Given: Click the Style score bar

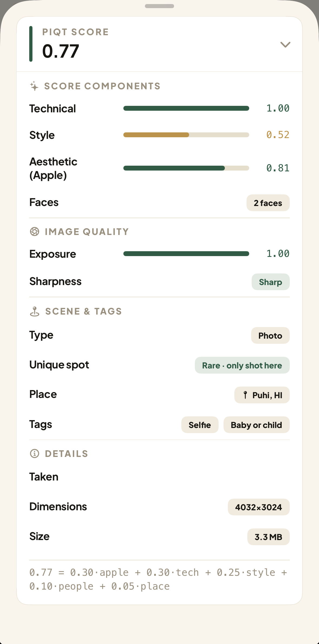Looking at the screenshot, I should 186,135.
